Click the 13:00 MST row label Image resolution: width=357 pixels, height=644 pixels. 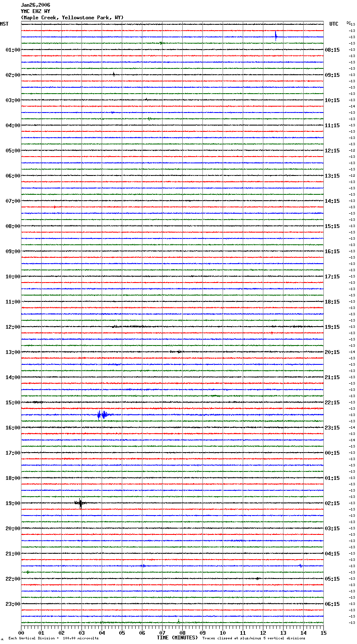13,352
